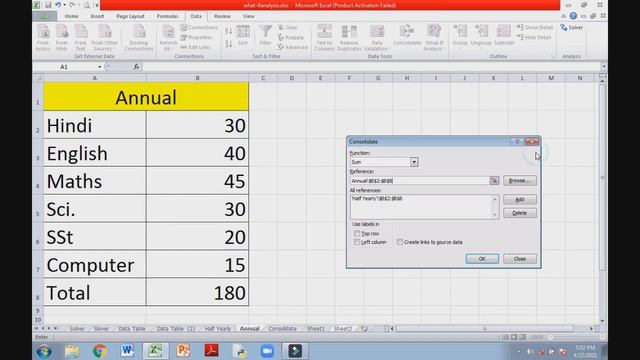Click the Consolidate ribbon icon

coord(407,35)
